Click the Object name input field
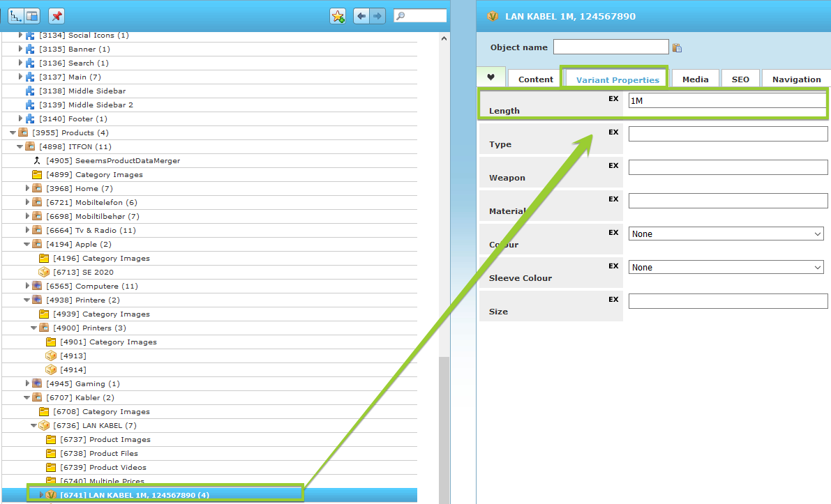 click(611, 47)
